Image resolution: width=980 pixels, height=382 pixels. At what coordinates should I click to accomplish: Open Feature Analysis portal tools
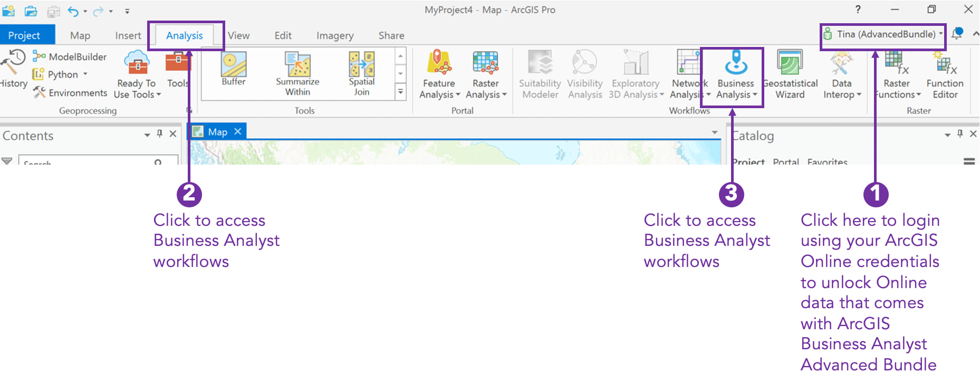439,75
